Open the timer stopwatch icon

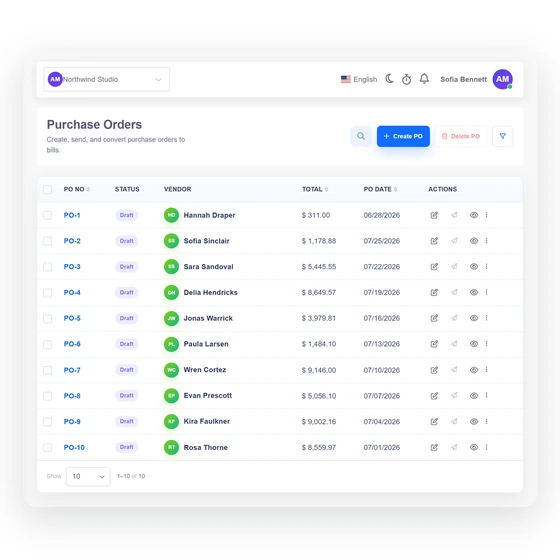coord(406,79)
